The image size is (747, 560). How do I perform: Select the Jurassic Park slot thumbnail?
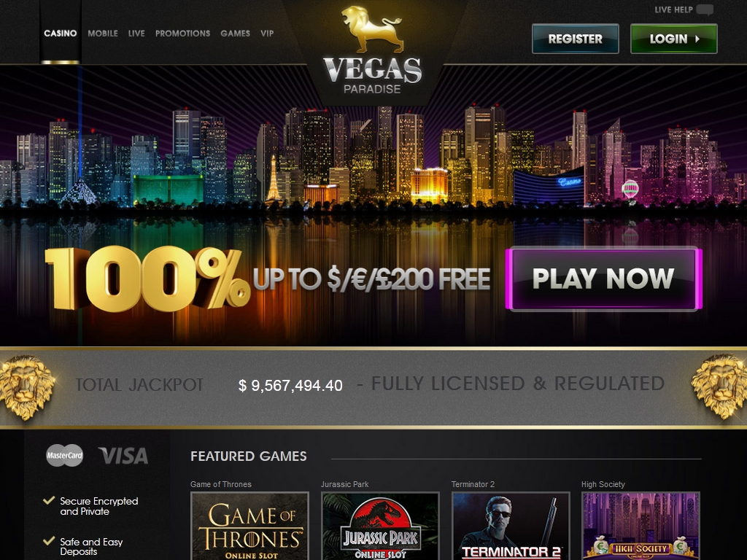tap(380, 526)
